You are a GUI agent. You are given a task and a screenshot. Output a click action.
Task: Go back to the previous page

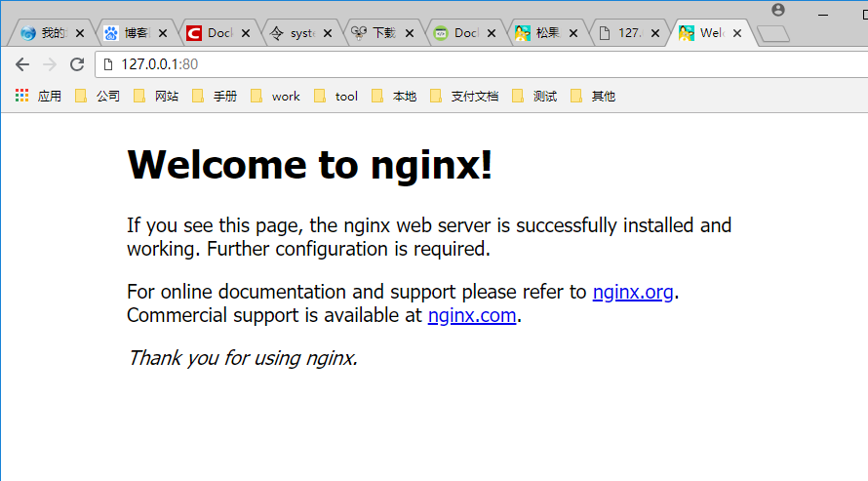22,64
